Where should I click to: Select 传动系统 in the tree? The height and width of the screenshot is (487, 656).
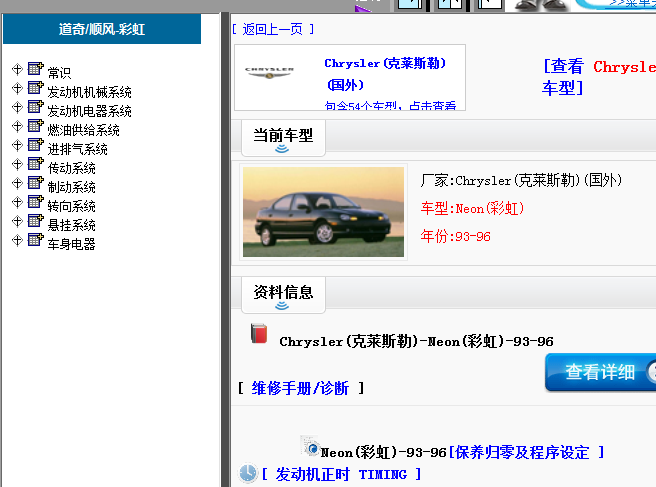[72, 168]
